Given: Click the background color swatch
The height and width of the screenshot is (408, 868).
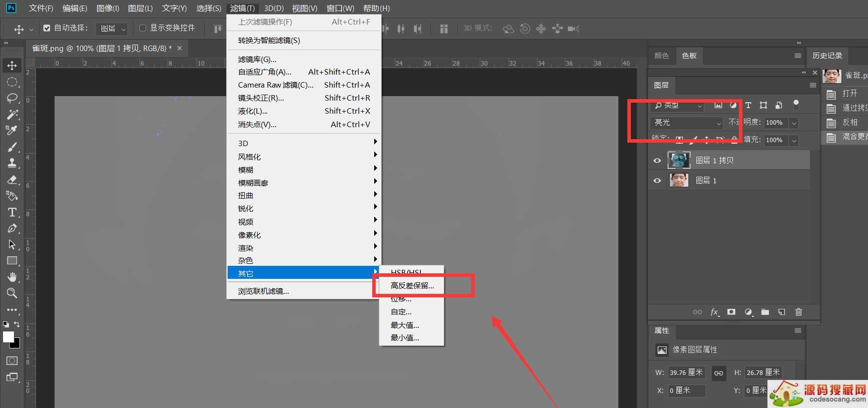Looking at the screenshot, I should (17, 345).
